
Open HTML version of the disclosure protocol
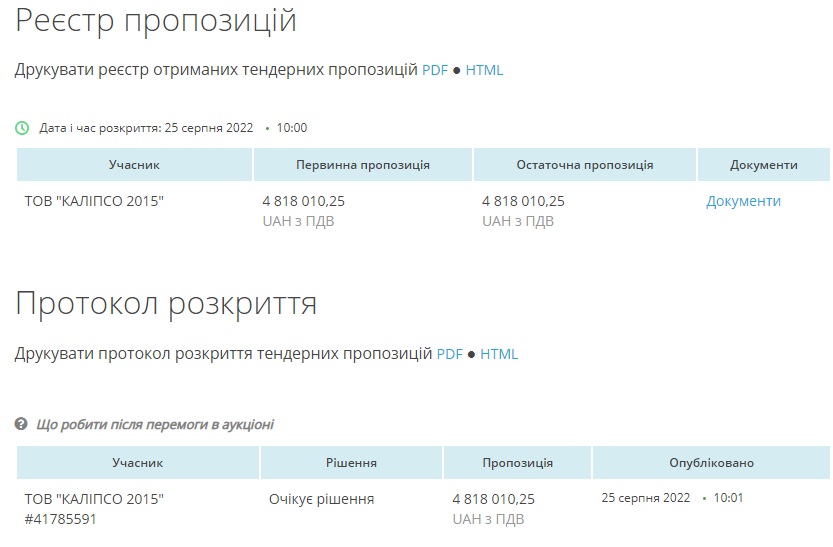[499, 354]
